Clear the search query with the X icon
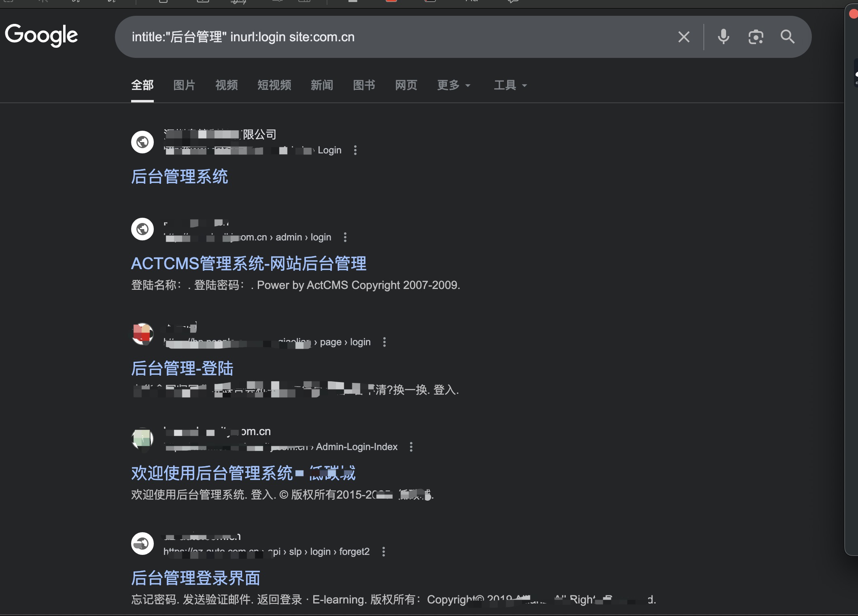 click(x=684, y=37)
